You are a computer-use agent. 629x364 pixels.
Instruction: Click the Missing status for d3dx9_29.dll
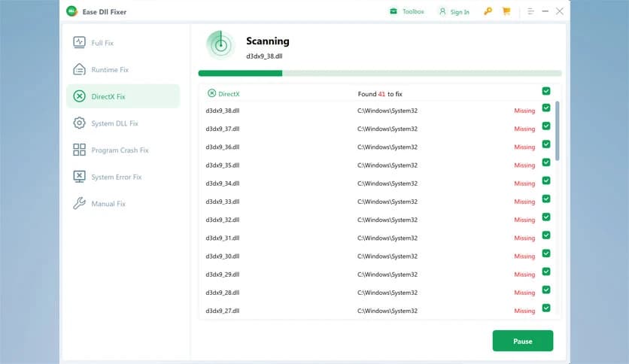(x=524, y=275)
